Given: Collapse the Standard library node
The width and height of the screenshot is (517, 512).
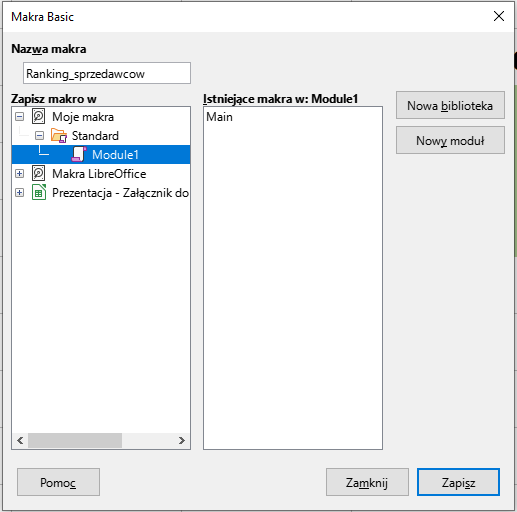Looking at the screenshot, I should (x=39, y=136).
